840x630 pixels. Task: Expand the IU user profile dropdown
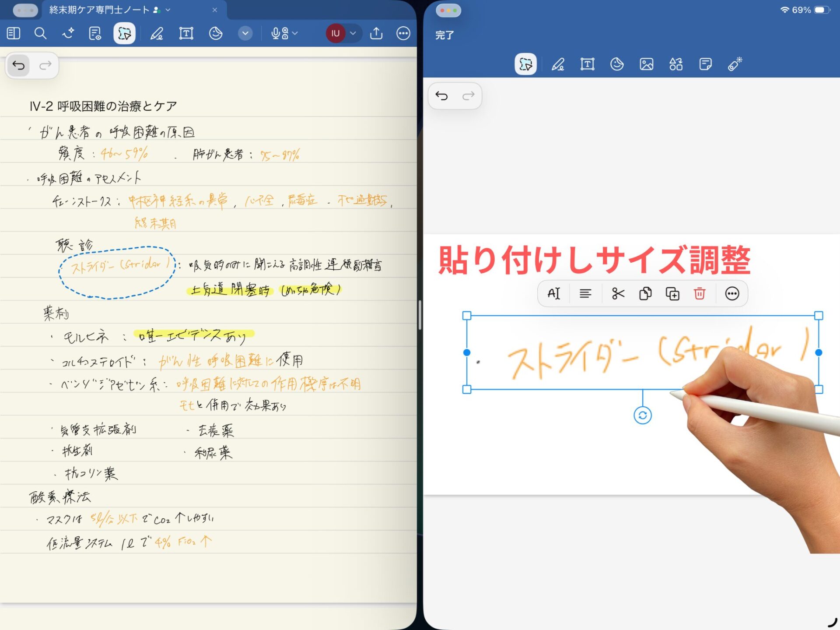353,33
